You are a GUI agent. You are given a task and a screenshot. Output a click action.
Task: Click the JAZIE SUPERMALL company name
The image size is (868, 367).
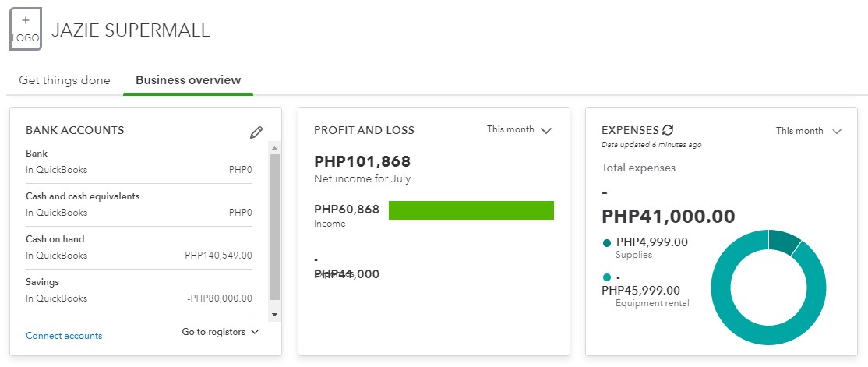[x=130, y=31]
